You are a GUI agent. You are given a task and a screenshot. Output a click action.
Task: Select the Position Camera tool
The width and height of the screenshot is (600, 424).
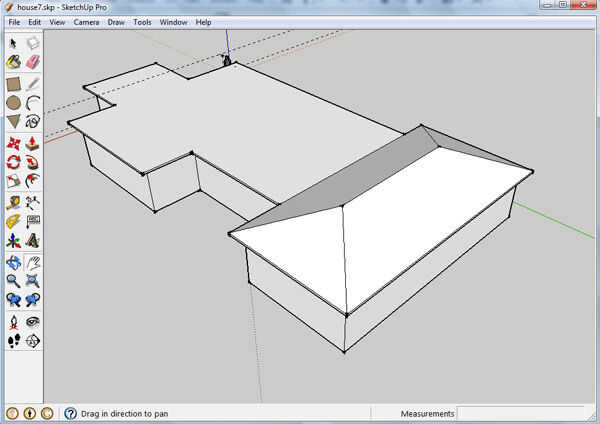[13, 322]
